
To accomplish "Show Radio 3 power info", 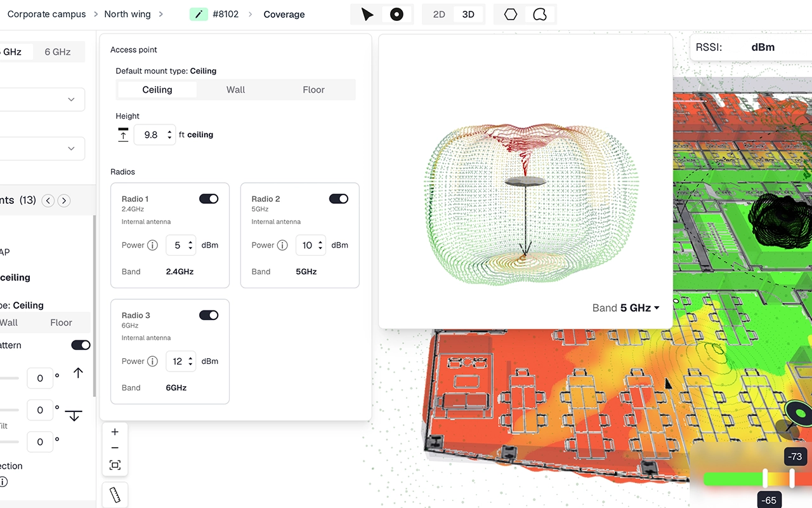I will (152, 361).
